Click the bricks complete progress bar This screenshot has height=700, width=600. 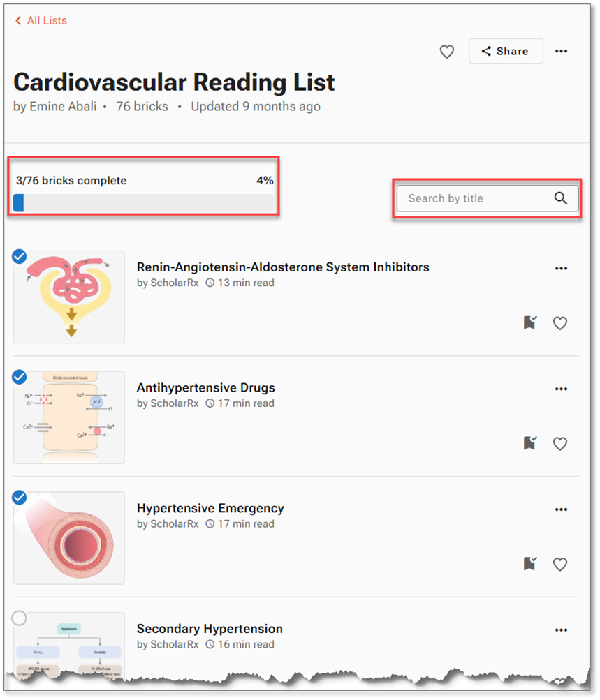tap(144, 203)
